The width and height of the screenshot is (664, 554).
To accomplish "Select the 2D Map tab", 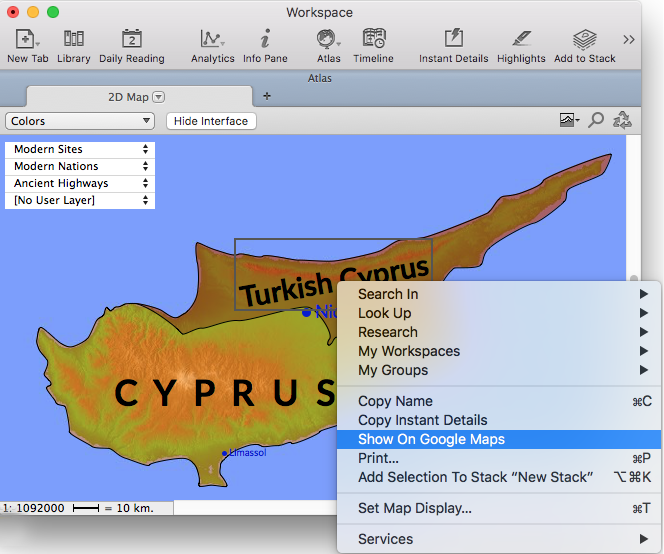I will 128,97.
